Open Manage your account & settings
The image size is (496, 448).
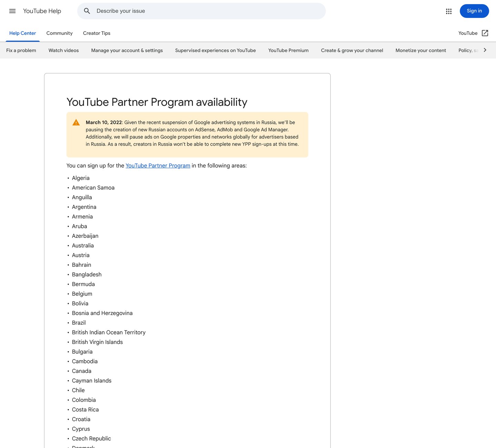pos(127,50)
